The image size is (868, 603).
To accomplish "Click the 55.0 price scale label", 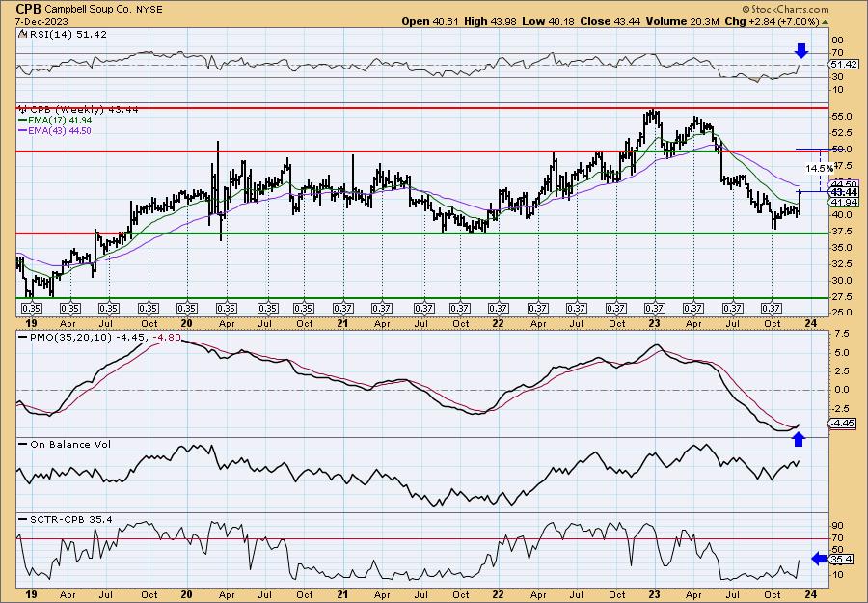I will click(x=842, y=117).
